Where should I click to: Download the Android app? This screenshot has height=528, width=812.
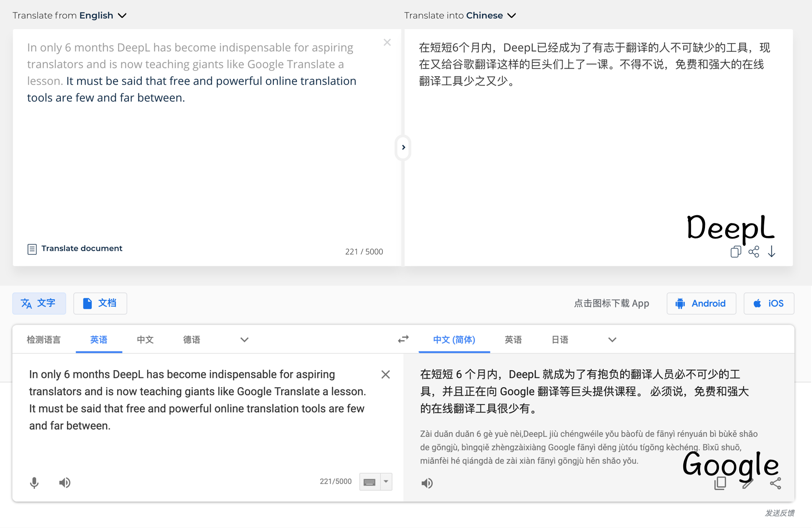701,303
